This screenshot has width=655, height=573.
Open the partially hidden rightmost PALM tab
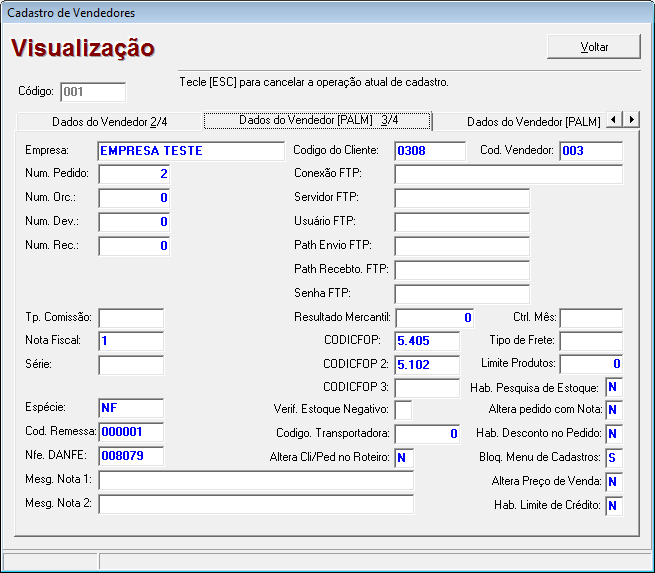[x=533, y=122]
